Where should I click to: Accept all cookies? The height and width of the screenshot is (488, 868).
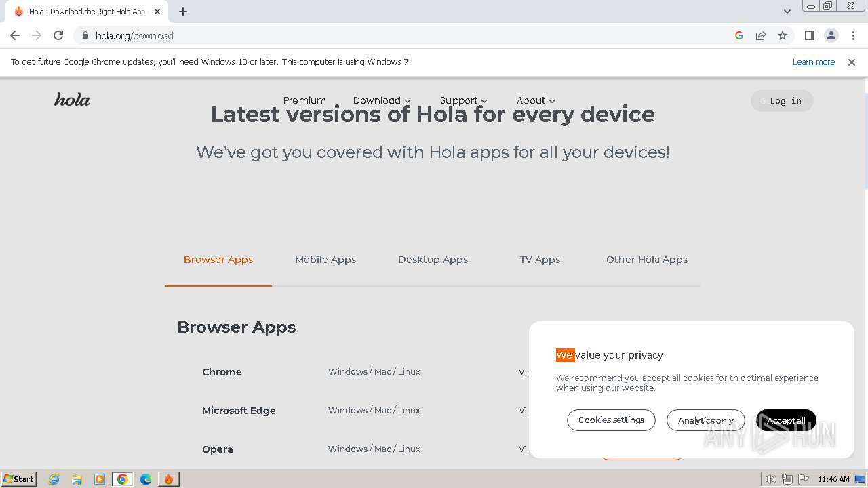tap(786, 420)
